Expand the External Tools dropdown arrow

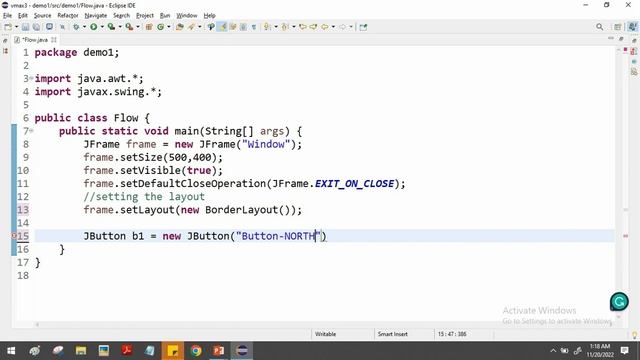(138, 27)
